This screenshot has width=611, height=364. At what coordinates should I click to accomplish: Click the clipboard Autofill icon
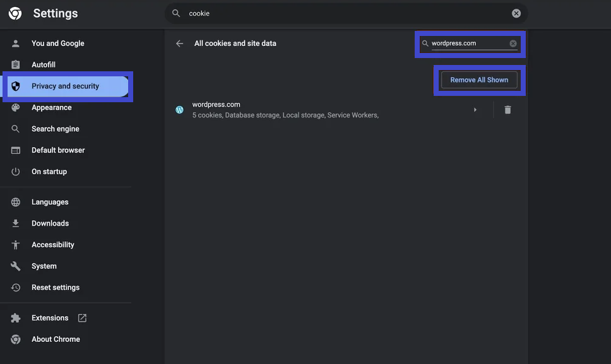click(x=16, y=64)
